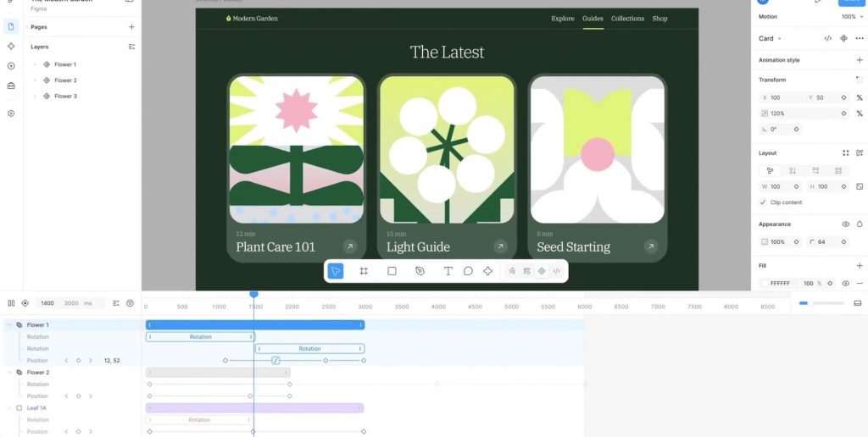Image resolution: width=868 pixels, height=437 pixels.
Task: Remove the FFFFFF fill with minus
Action: pos(860,283)
